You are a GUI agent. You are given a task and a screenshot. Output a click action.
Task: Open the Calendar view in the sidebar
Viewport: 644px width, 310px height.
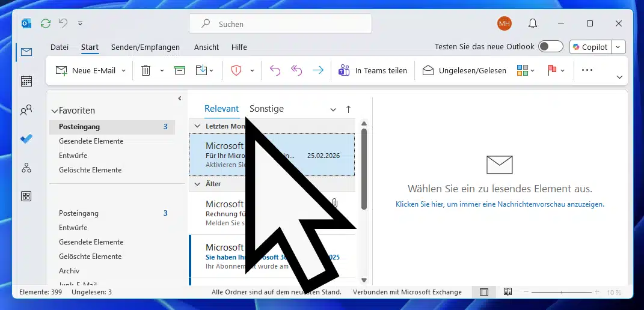pyautogui.click(x=26, y=81)
